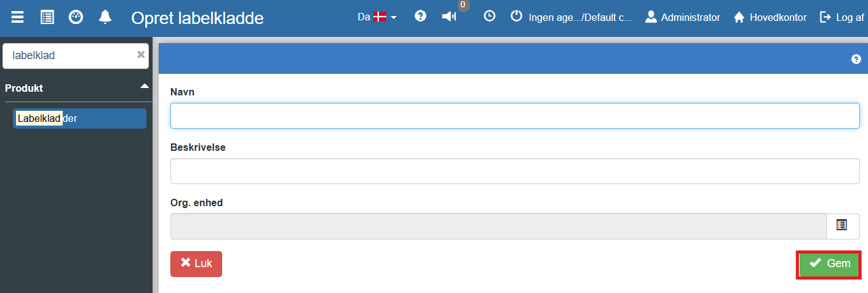Open the Da language dropdown
The width and height of the screenshot is (868, 293).
coord(377,17)
